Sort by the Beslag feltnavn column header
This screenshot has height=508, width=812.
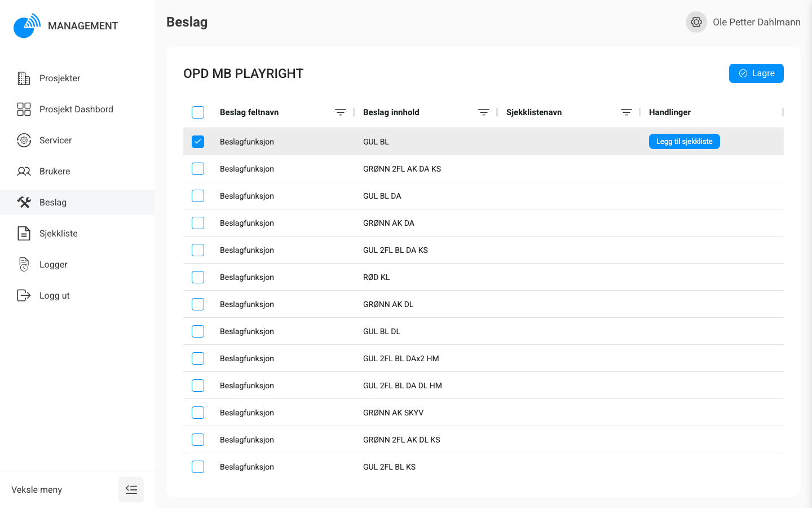pos(249,112)
